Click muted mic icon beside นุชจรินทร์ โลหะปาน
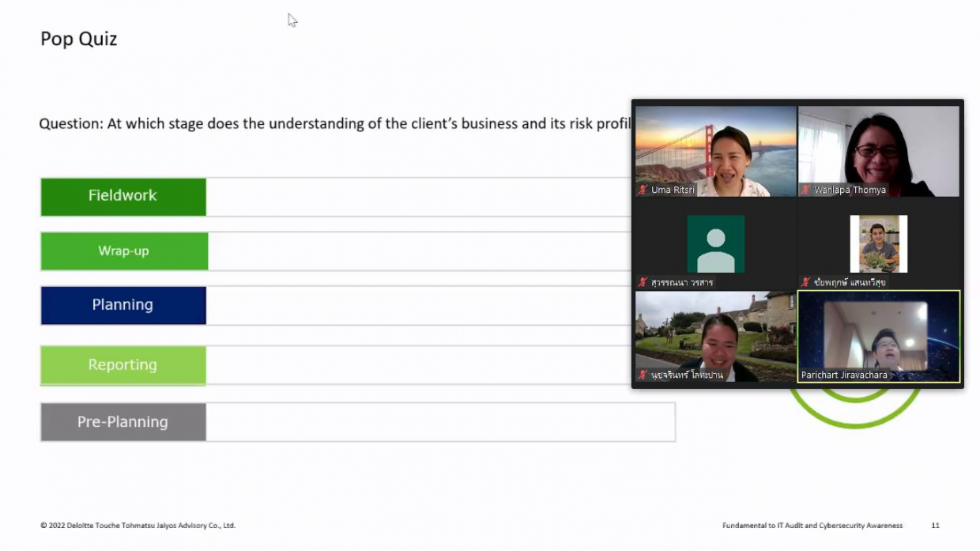Screen dimensions: 980x551 point(643,375)
